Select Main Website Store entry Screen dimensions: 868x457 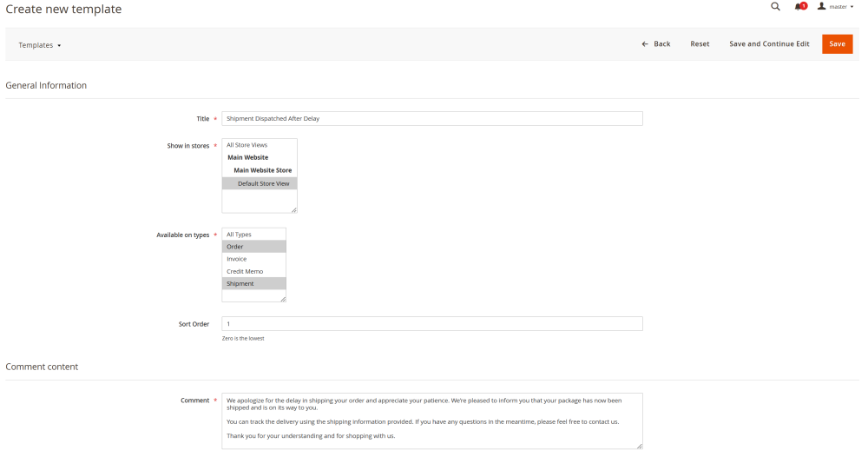260,170
